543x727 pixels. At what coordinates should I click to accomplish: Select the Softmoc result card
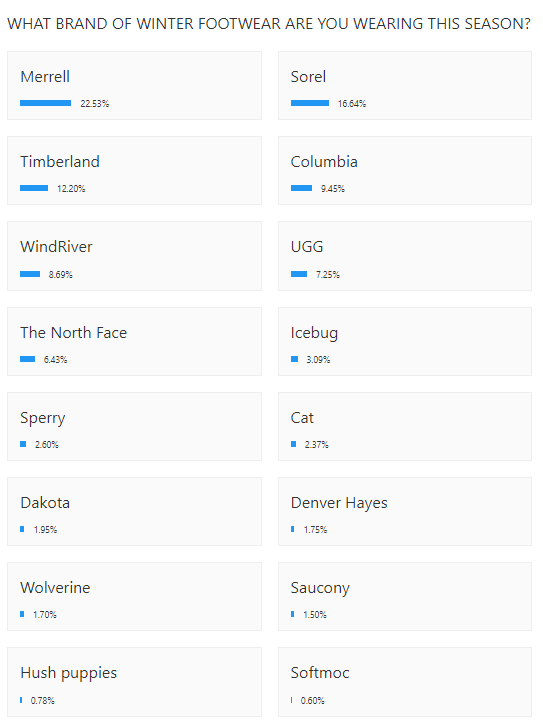[405, 682]
